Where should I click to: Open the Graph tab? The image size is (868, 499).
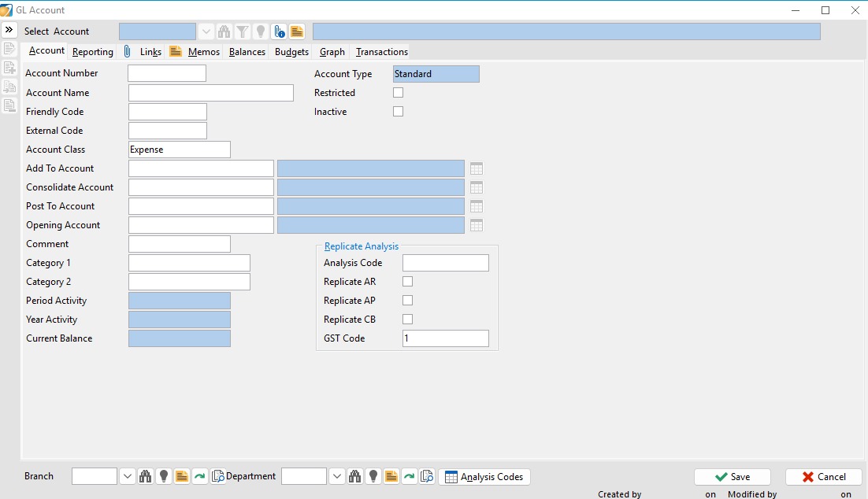[332, 51]
